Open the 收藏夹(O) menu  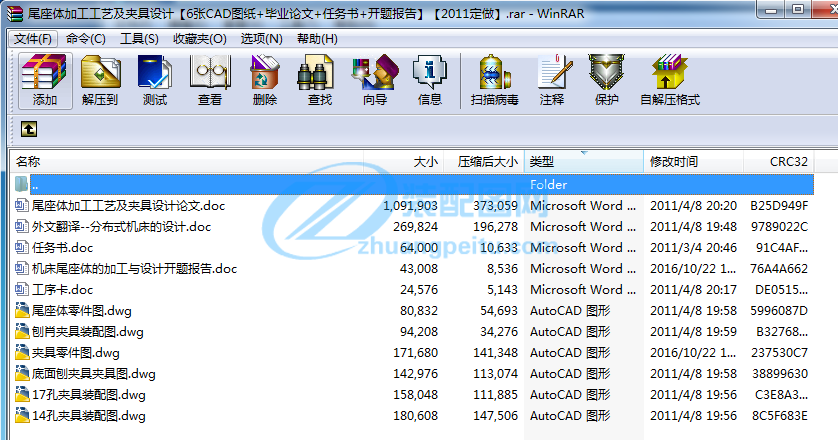point(200,38)
